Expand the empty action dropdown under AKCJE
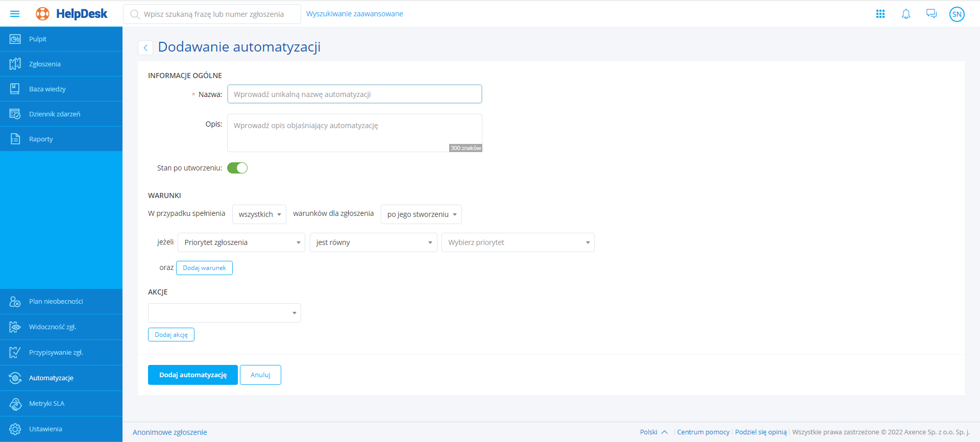The image size is (980, 442). [225, 313]
